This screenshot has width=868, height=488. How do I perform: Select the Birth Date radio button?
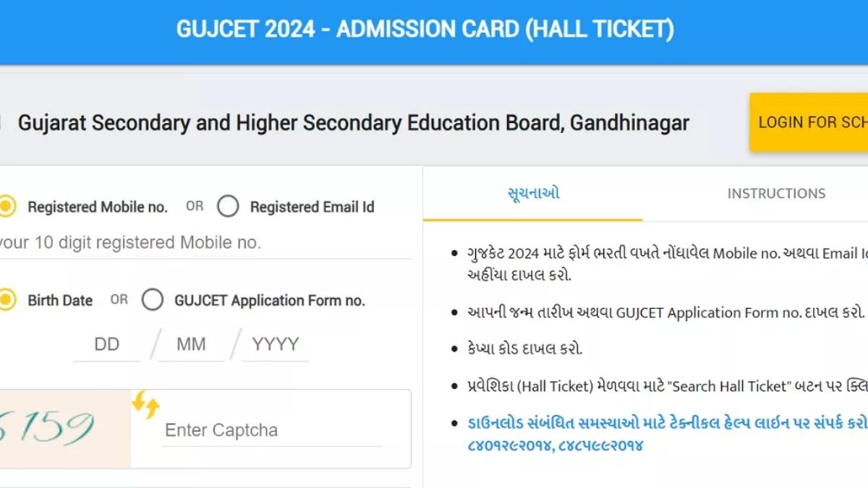click(7, 300)
